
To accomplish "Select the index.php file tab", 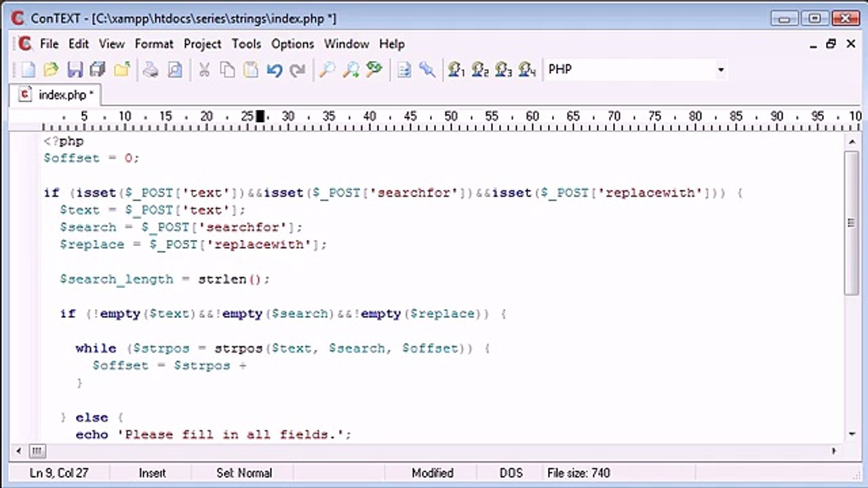I will click(57, 95).
